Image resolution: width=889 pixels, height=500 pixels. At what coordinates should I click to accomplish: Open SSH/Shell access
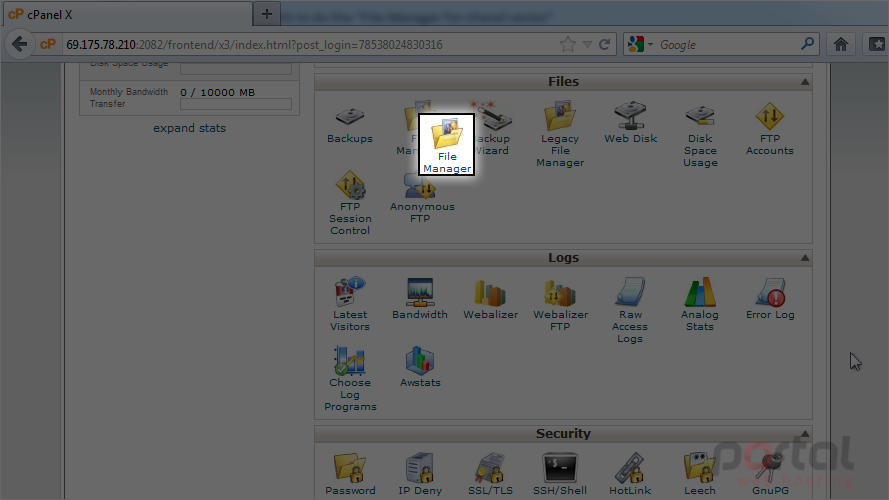tap(560, 474)
